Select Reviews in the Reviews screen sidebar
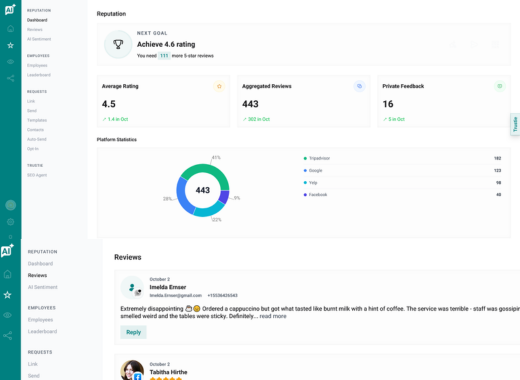Viewport: 520px width, 380px height. click(x=37, y=275)
